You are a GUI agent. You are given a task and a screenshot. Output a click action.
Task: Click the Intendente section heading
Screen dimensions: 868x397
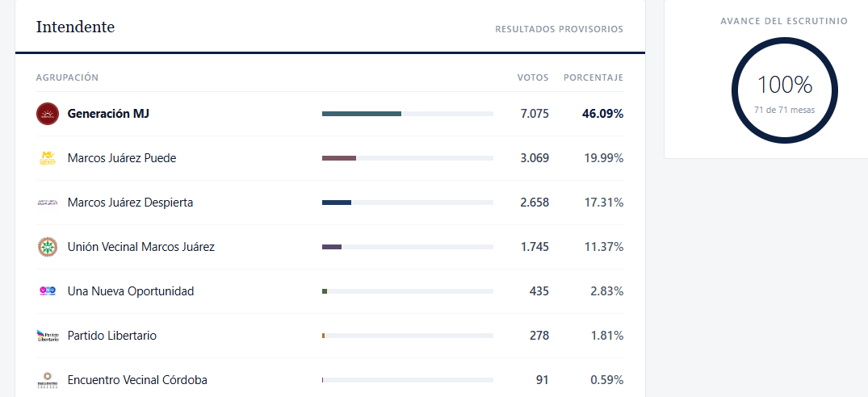(75, 27)
